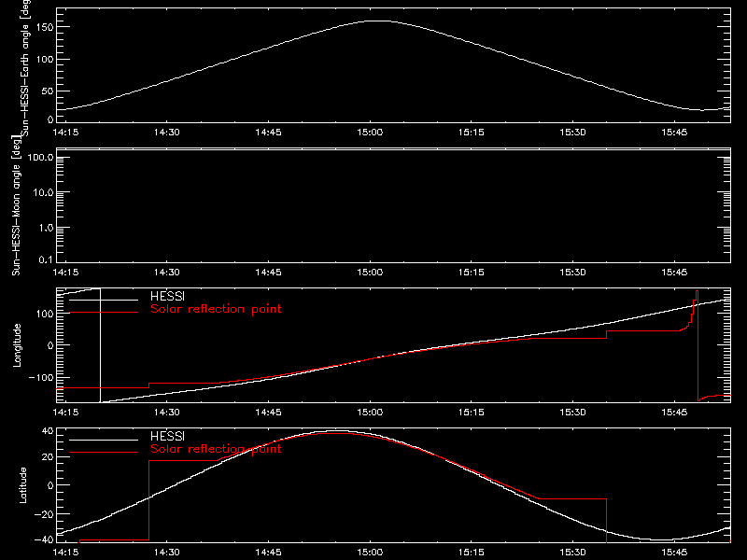Click the 100 tick on Earth angle plot

(45, 60)
